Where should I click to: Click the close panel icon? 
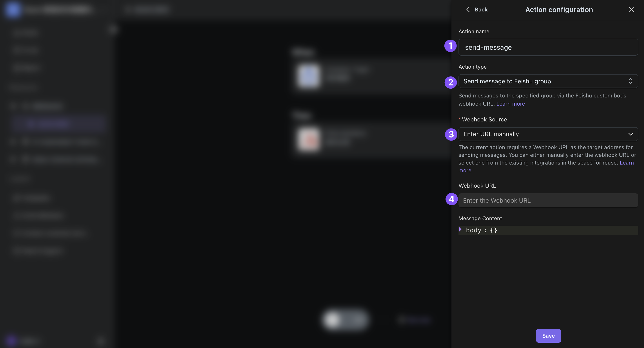pyautogui.click(x=632, y=9)
